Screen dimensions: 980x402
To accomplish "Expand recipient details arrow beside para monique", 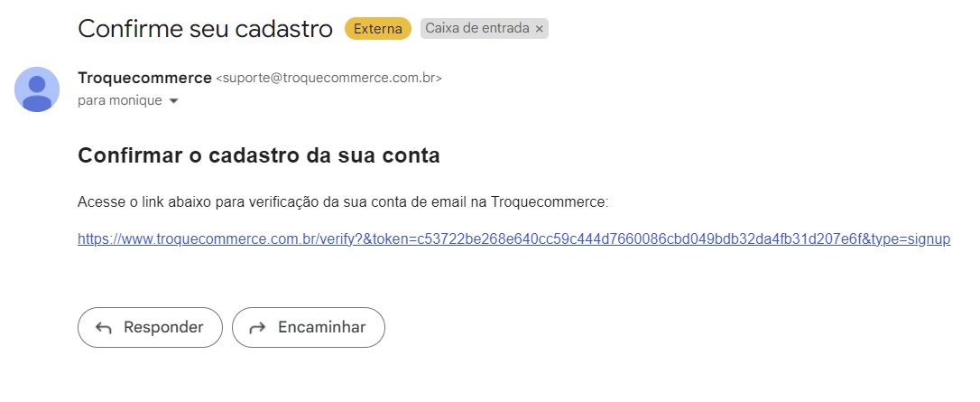I will click(174, 100).
